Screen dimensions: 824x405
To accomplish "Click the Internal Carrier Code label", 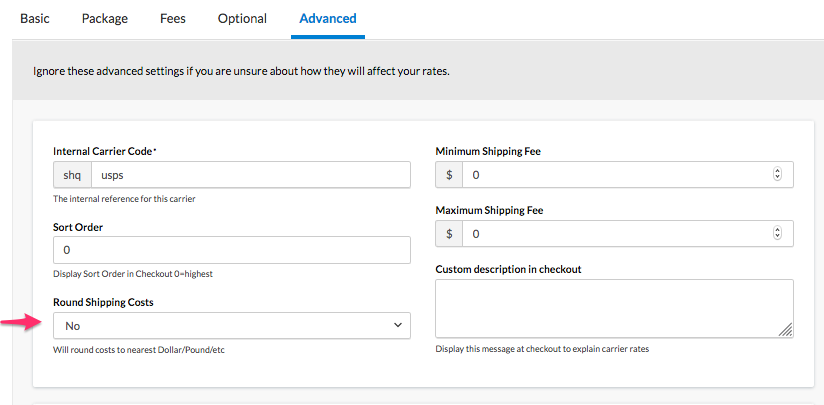I will click(104, 151).
